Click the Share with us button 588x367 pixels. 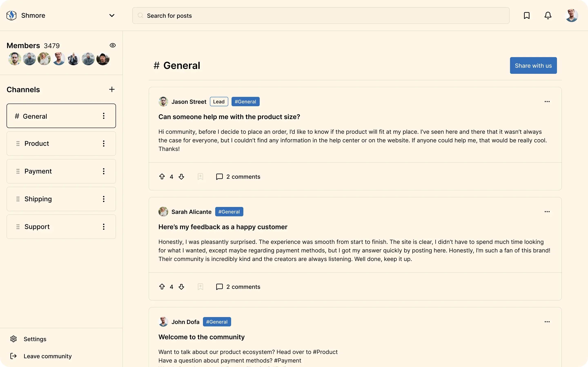pyautogui.click(x=533, y=65)
